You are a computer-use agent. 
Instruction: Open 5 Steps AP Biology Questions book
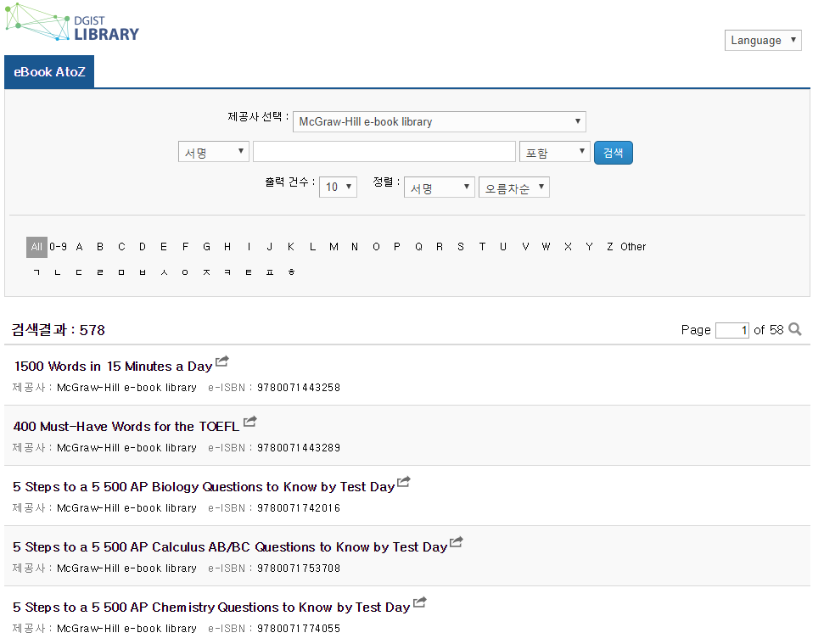(204, 487)
